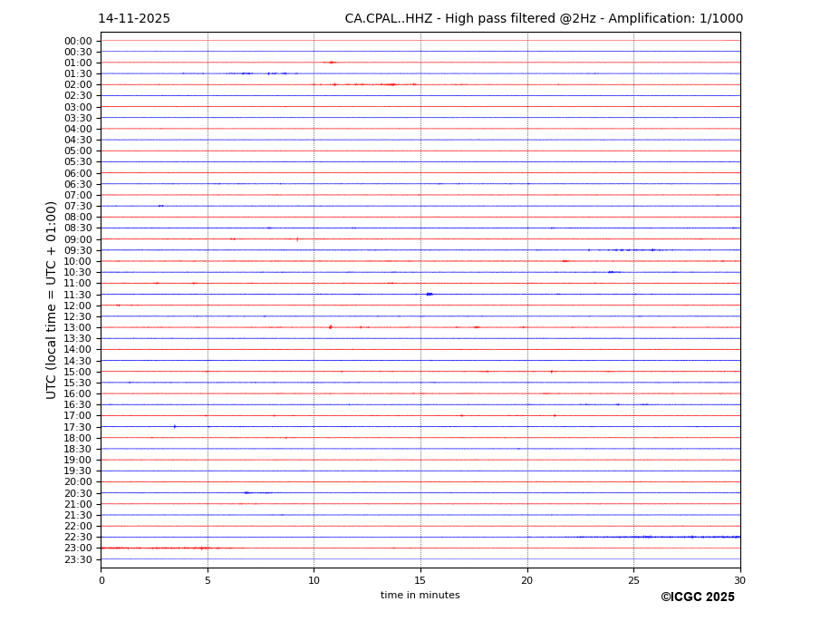Click the red event on the 02:00 trace

click(x=391, y=84)
